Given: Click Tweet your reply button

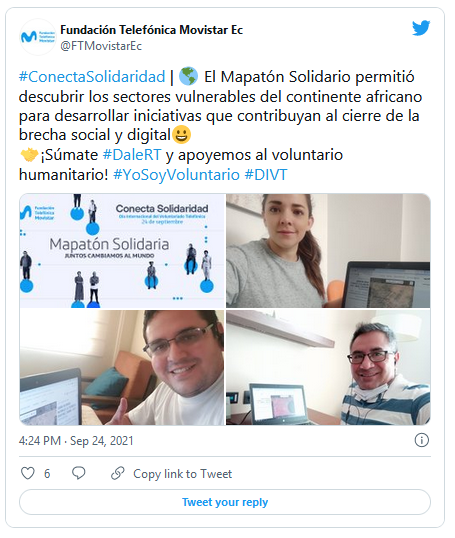Looking at the screenshot, I should pyautogui.click(x=225, y=502).
